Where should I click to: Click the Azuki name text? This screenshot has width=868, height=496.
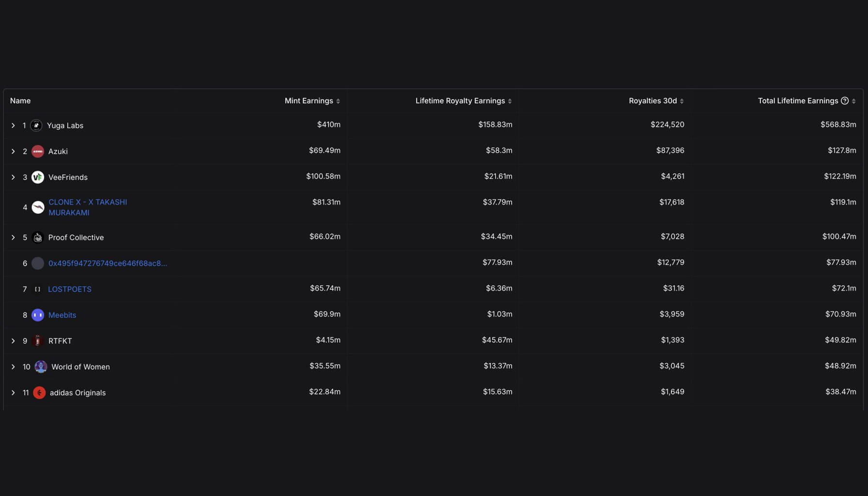[x=58, y=151]
